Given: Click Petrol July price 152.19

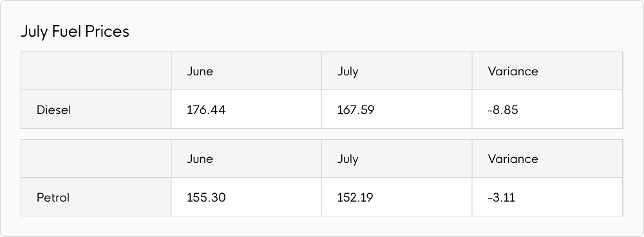Looking at the screenshot, I should [x=355, y=198].
